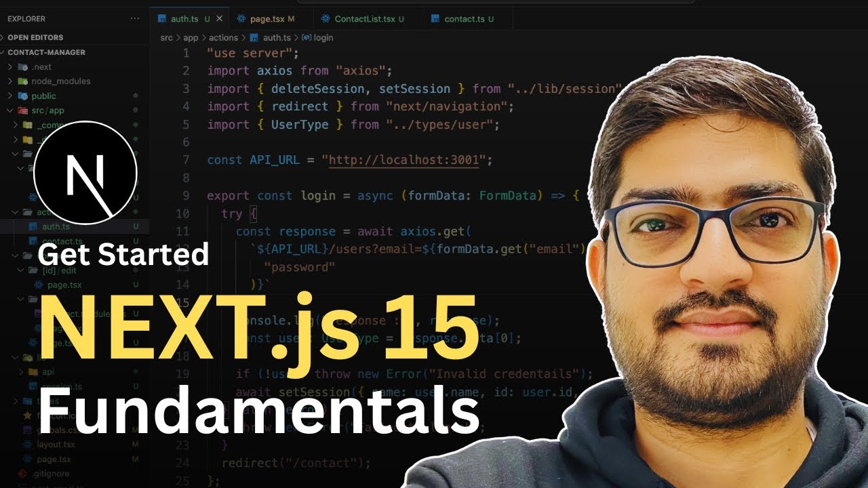Click "deleteSession" in the line 3 import
The height and width of the screenshot is (488, 868).
(318, 89)
